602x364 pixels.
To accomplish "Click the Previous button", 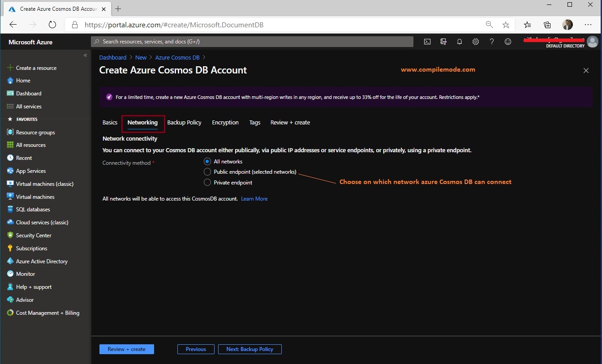I will tap(196, 349).
